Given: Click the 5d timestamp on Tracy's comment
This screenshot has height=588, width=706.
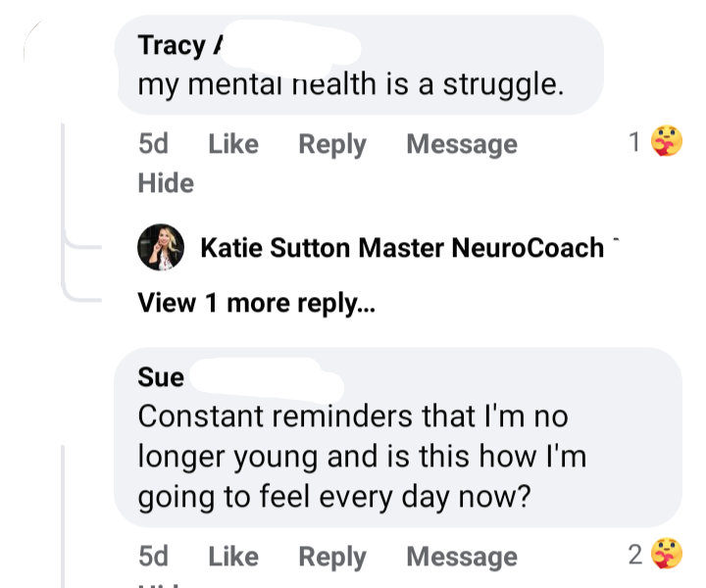Looking at the screenshot, I should [153, 144].
